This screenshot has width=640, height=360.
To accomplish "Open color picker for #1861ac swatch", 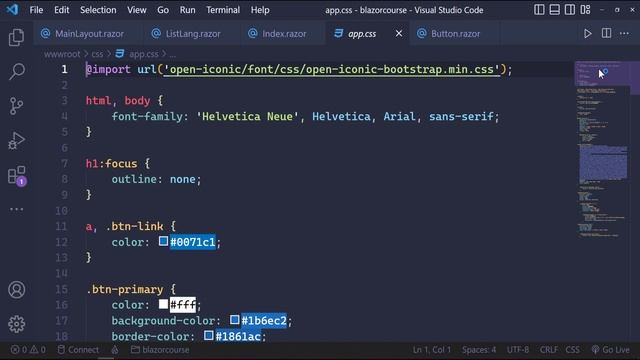I will 209,336.
